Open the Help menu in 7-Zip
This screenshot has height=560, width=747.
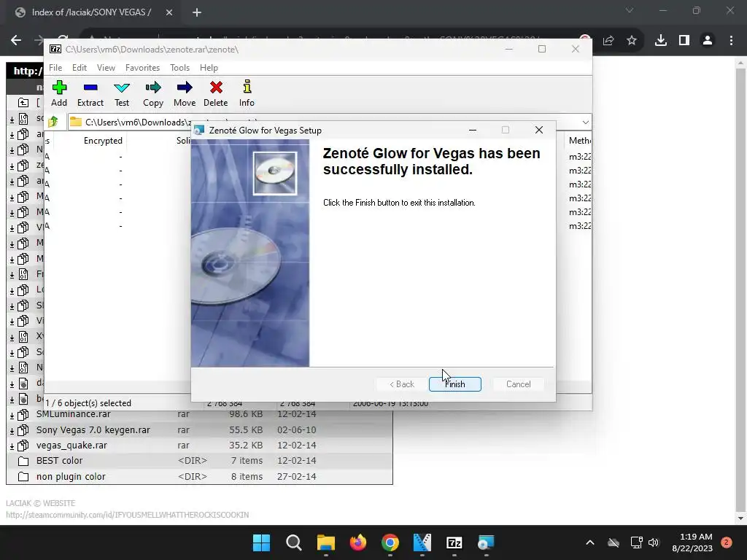[209, 68]
